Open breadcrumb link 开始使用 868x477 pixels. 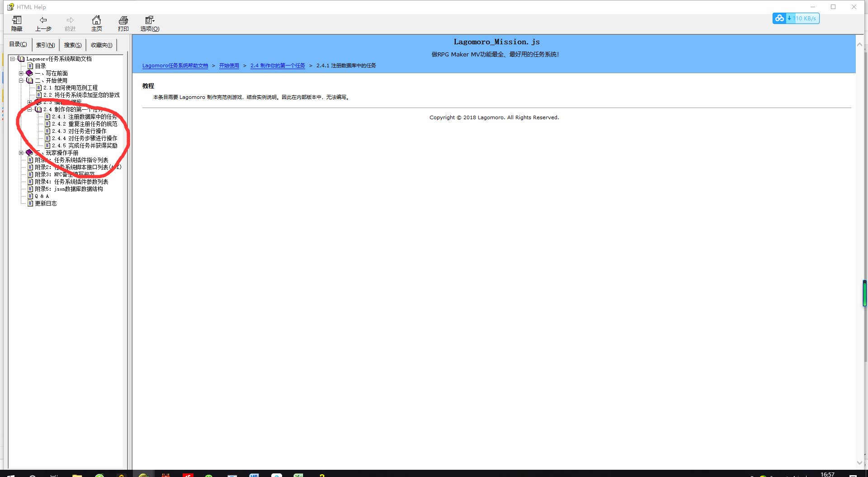tap(229, 65)
